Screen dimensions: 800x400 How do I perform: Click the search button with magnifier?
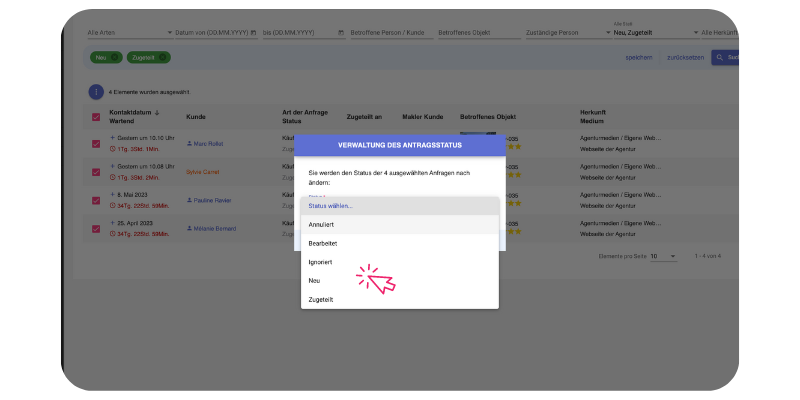coord(725,58)
